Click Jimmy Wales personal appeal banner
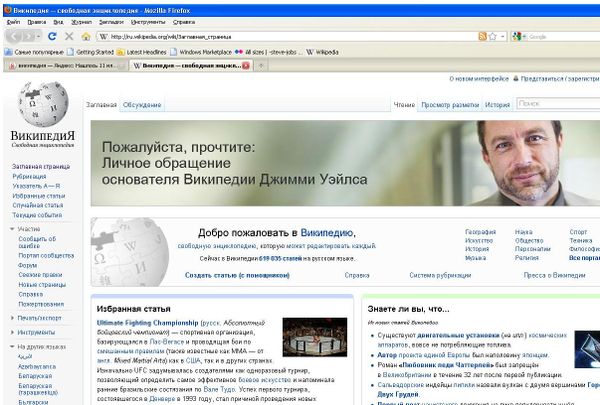The width and height of the screenshot is (600, 405). point(345,163)
